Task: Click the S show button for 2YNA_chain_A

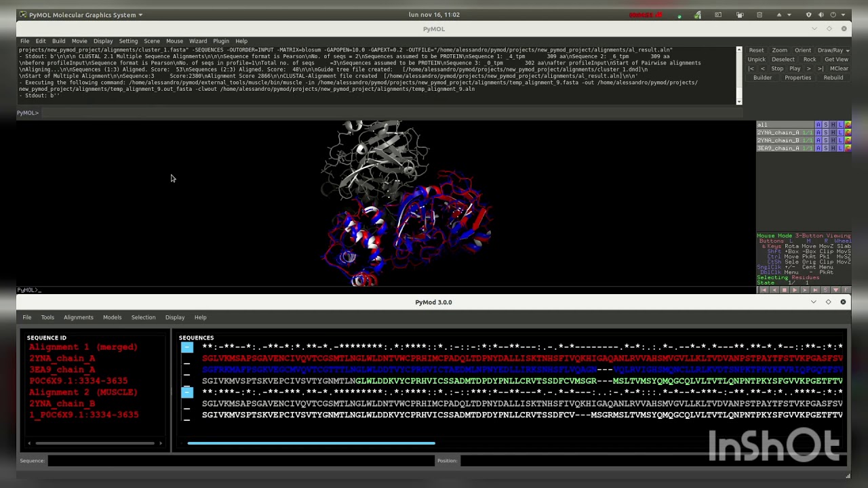Action: tap(825, 132)
